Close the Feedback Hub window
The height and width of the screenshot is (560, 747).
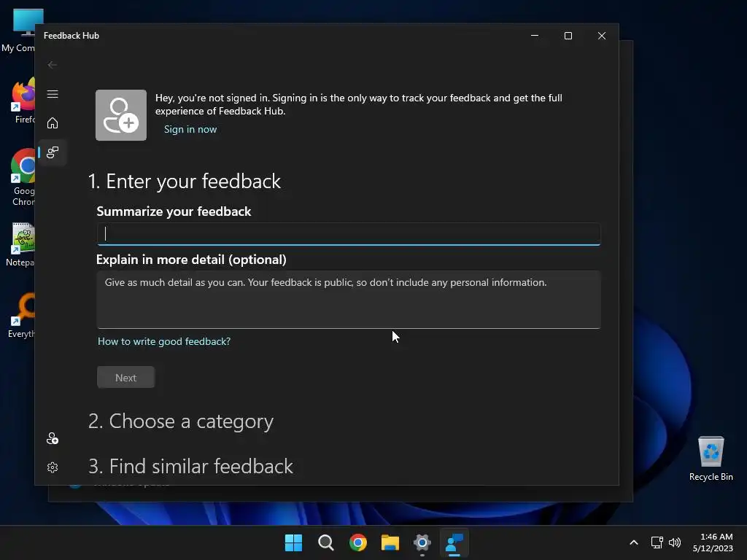(x=602, y=36)
